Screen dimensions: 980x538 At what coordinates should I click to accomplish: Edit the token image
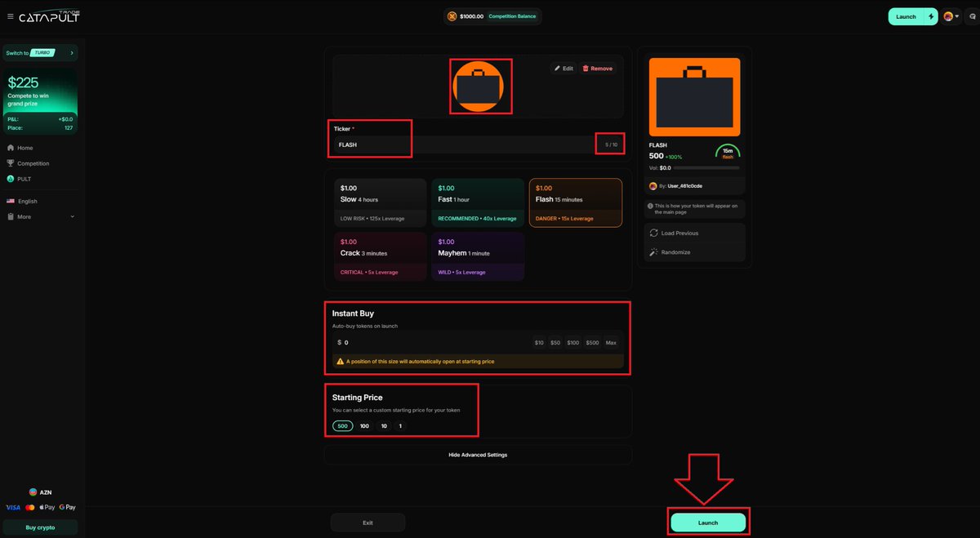[563, 69]
